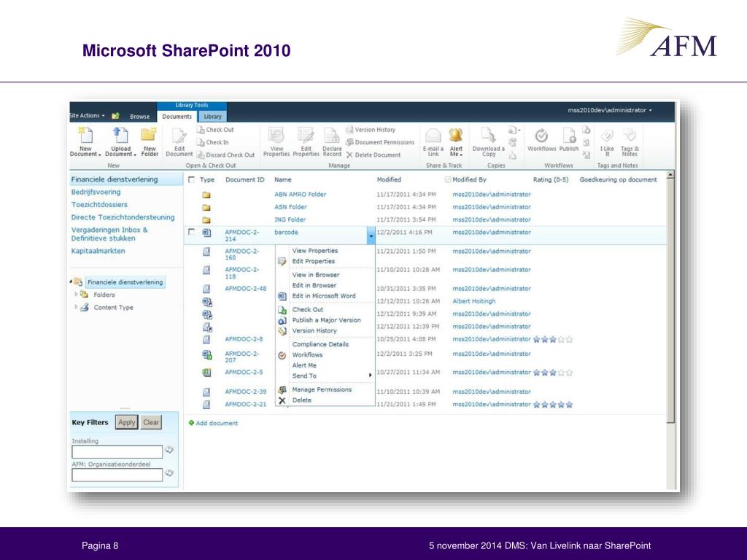Click Check Out in the ribbon

pos(215,130)
